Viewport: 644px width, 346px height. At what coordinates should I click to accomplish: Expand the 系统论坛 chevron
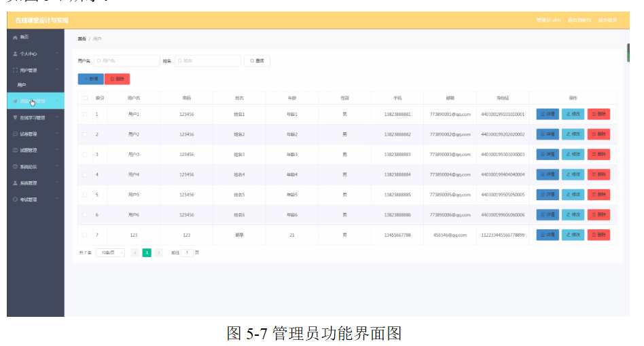pyautogui.click(x=57, y=167)
